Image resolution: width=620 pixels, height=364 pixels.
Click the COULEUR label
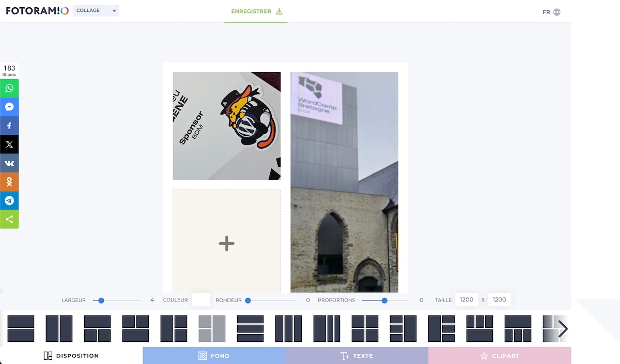175,300
